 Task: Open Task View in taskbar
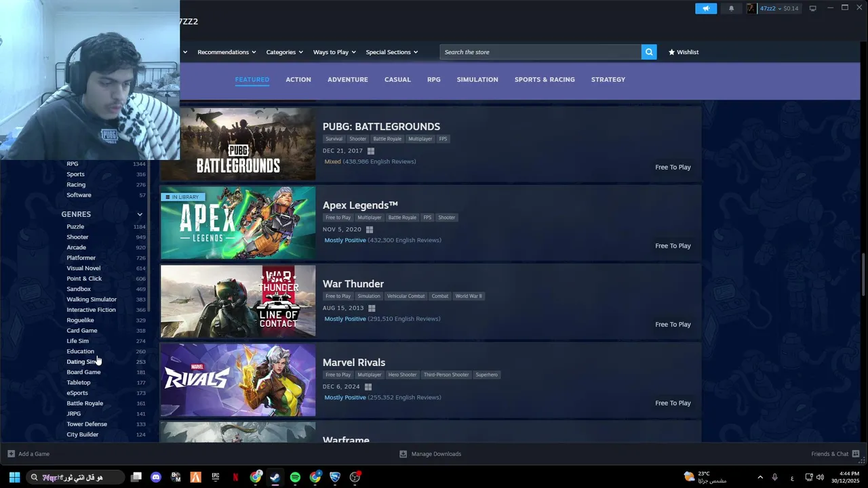[136, 477]
